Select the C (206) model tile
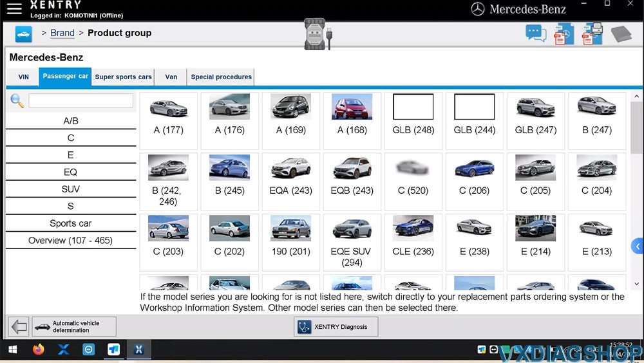This screenshot has height=363, width=644. pos(475,181)
